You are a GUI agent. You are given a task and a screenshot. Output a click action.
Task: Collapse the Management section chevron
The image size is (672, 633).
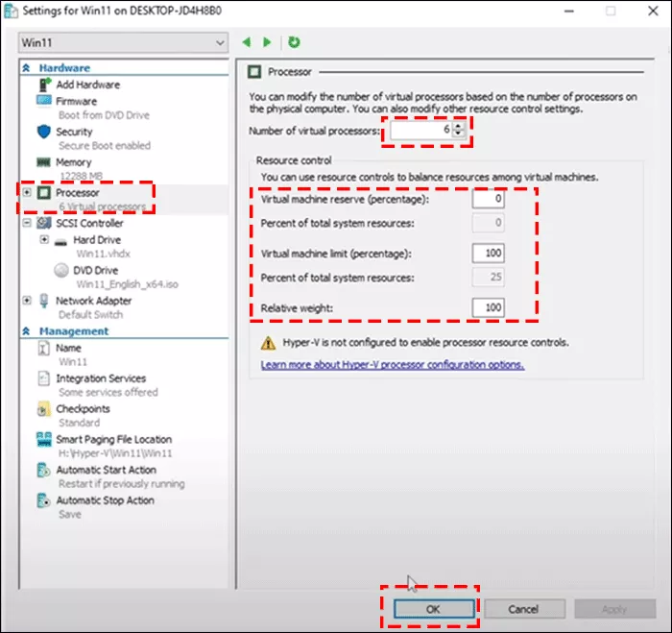click(27, 331)
